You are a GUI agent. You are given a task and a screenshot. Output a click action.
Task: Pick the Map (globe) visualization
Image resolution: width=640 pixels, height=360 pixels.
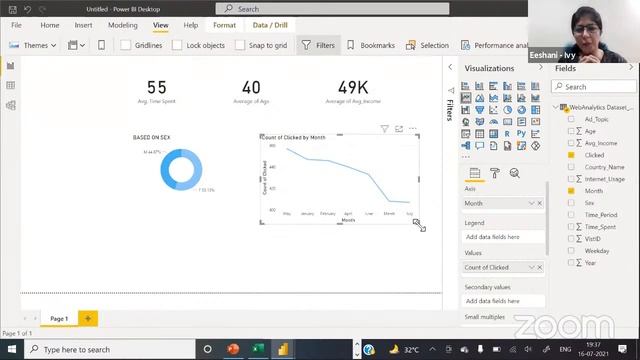point(465,122)
